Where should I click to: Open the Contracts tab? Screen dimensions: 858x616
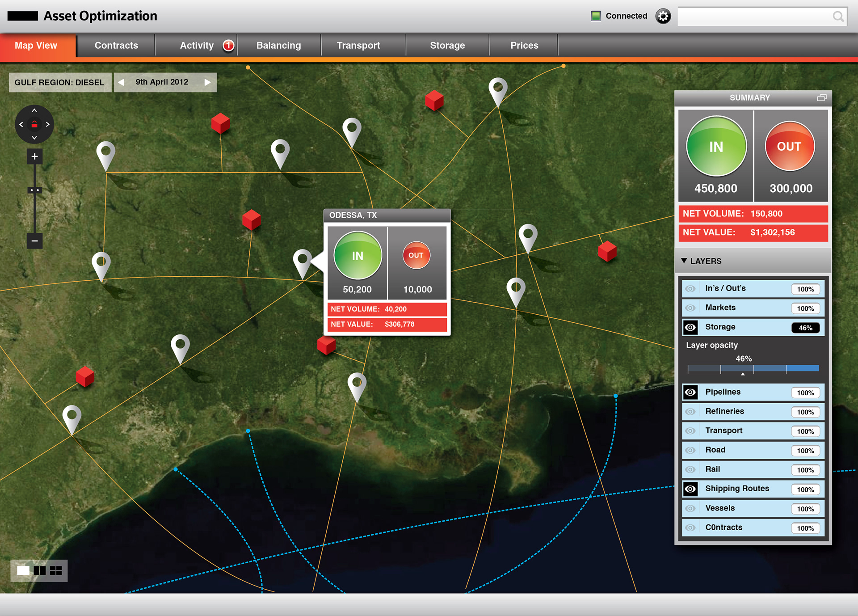pyautogui.click(x=116, y=46)
